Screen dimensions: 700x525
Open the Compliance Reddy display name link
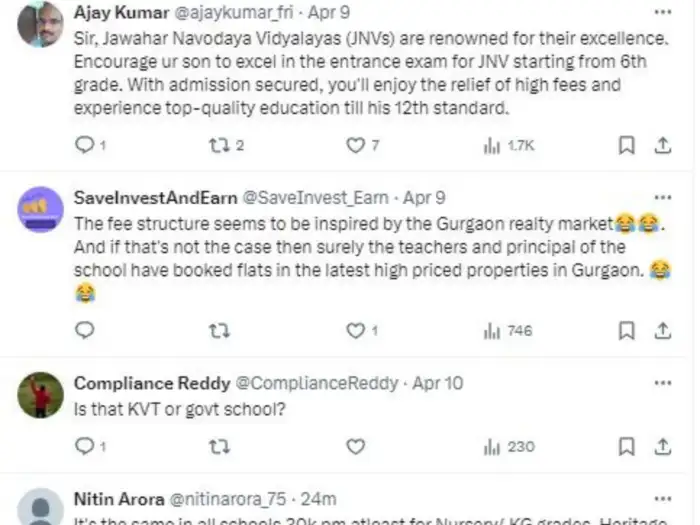tap(150, 383)
